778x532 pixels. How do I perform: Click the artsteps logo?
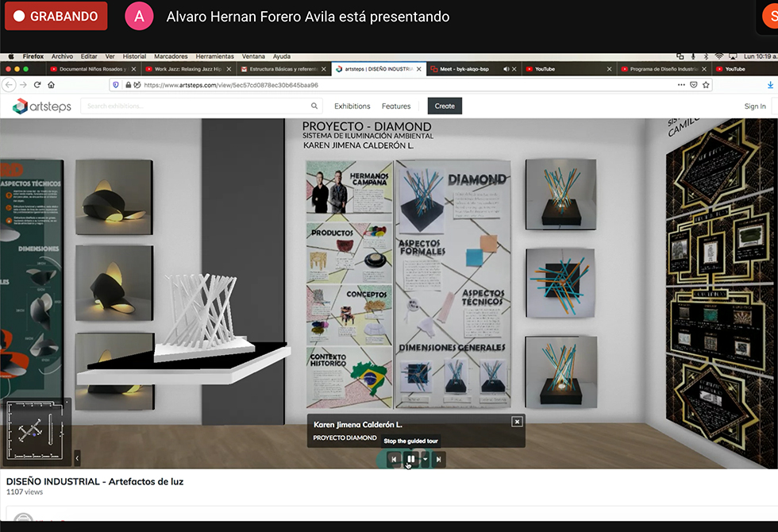point(42,106)
